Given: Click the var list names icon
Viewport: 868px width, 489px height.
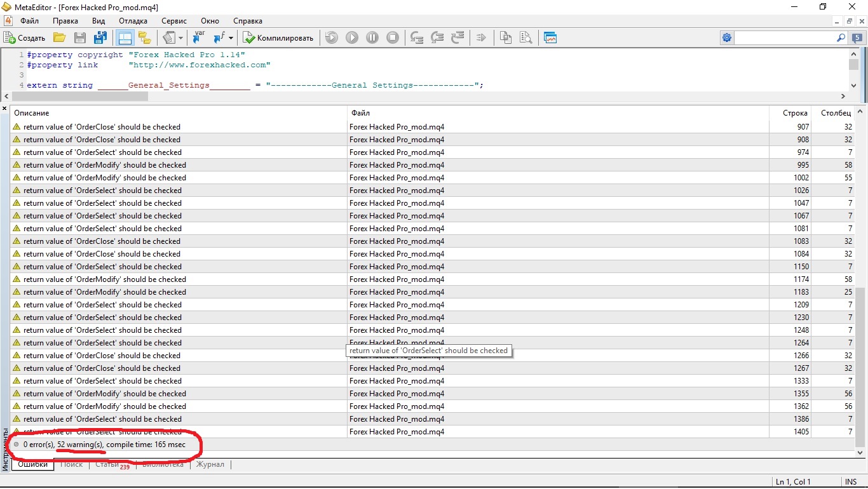Looking at the screenshot, I should click(x=199, y=38).
